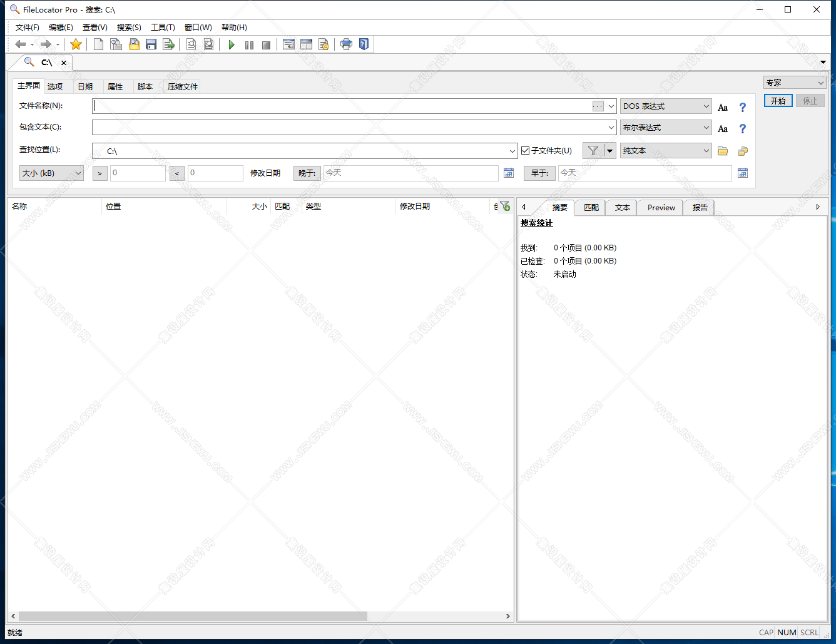Switch to the 报告 tab

click(x=700, y=208)
